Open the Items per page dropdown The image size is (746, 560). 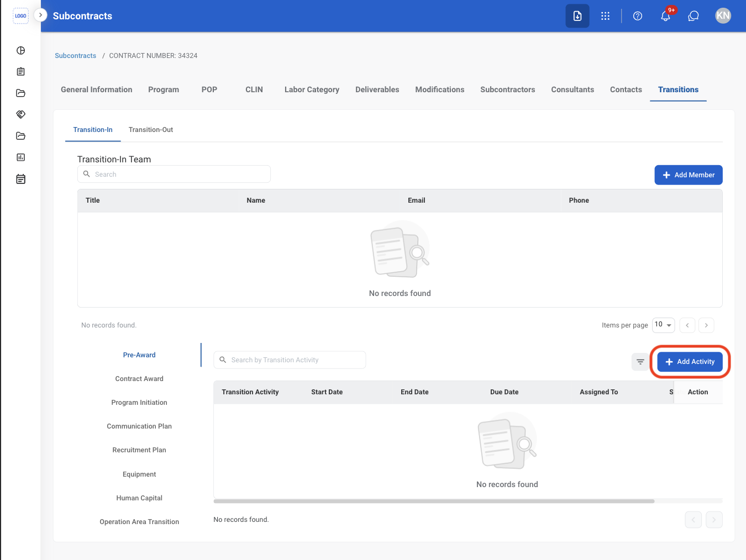[x=663, y=325]
